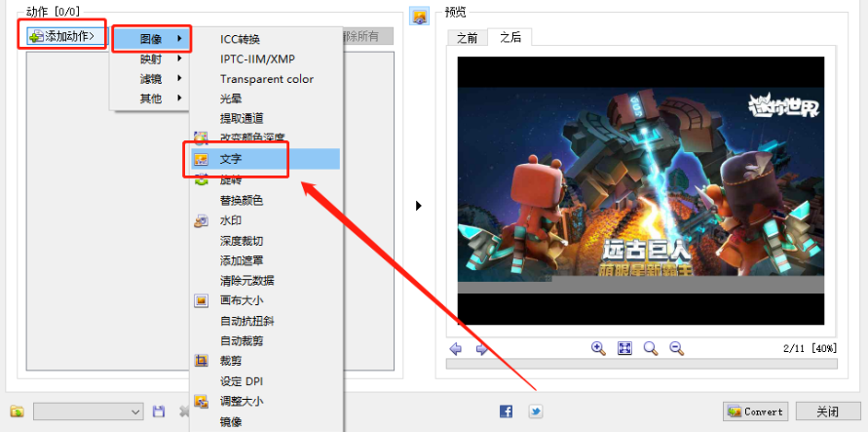This screenshot has width=868, height=432.
Task: Click the 100% zoom magnifier icon
Action: [651, 348]
